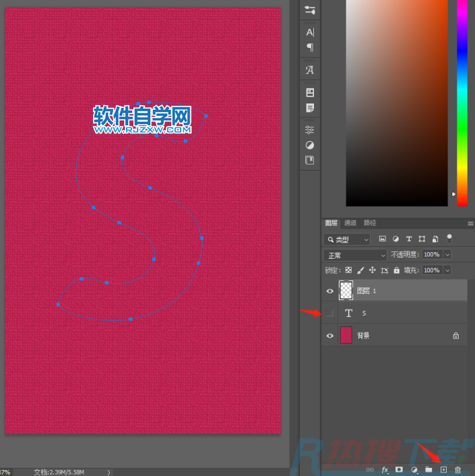Click the delete layer trash icon

[x=458, y=469]
